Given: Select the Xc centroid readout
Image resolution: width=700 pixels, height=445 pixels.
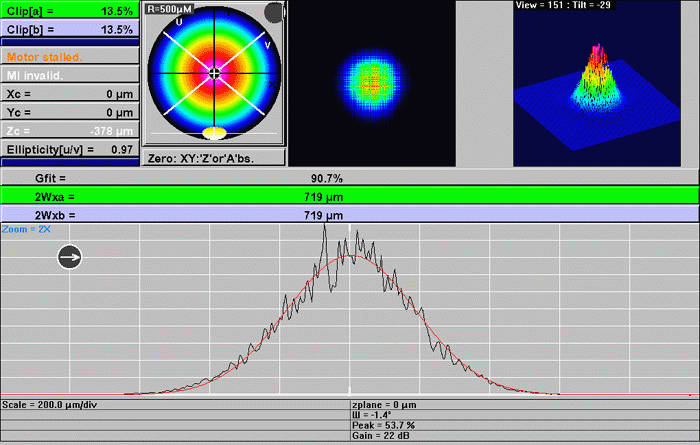Looking at the screenshot, I should 69,93.
